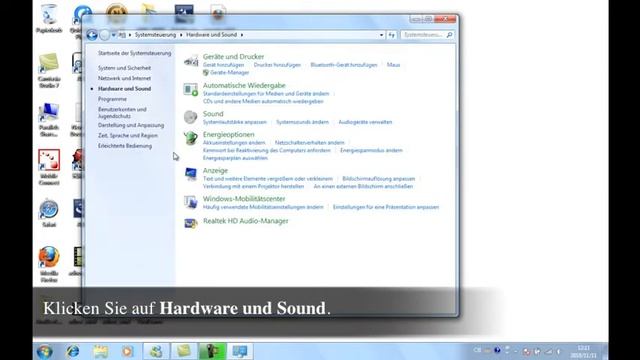
Task: Open Systemlautstärke anpassen
Action: click(x=235, y=122)
